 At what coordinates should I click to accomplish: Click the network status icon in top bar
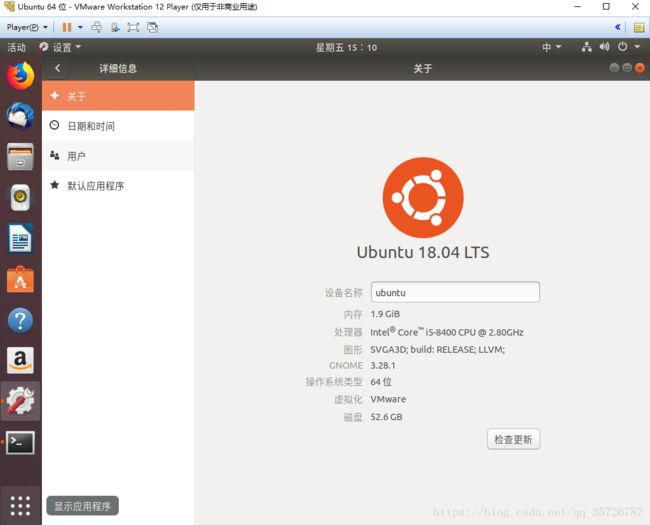[x=586, y=47]
